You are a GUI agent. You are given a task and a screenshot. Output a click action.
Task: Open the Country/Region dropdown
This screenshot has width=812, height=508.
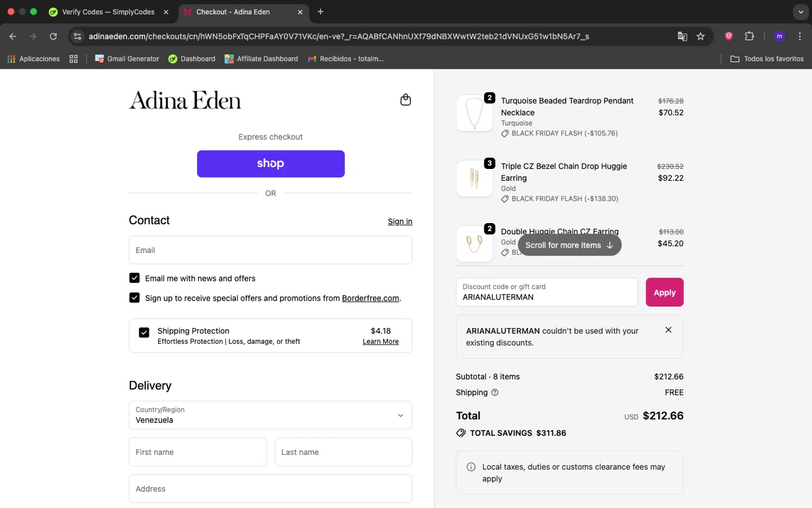click(x=271, y=415)
